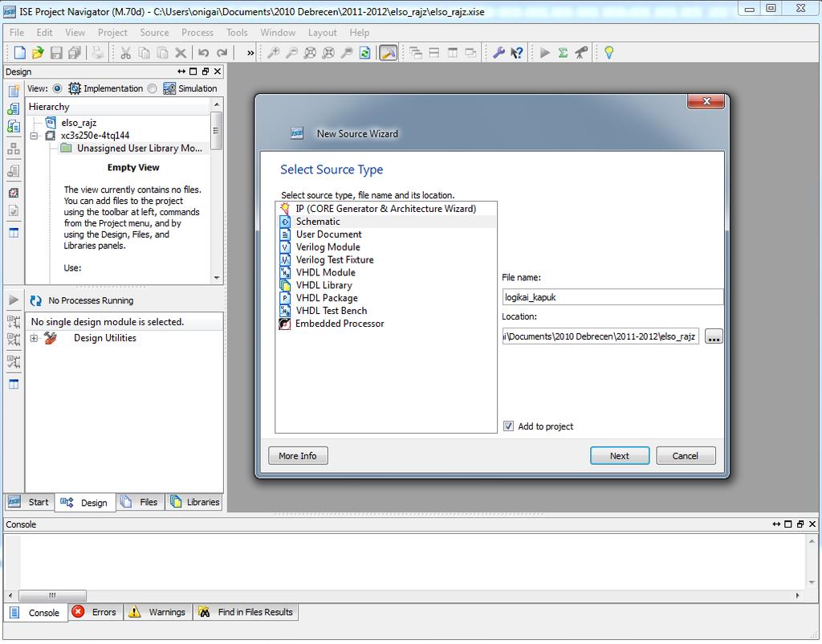Click New Source icon in Design sidebar
Viewport: 822px width, 644px height.
[14, 91]
